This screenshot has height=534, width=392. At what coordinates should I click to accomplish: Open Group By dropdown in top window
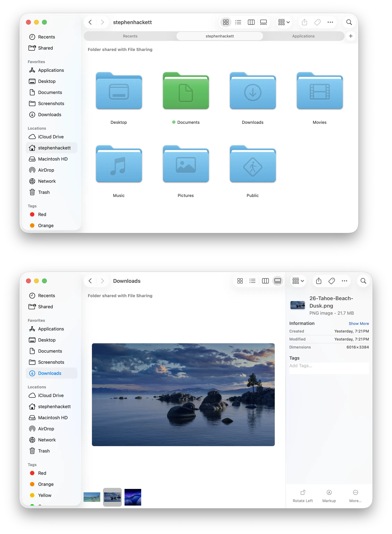click(x=284, y=22)
